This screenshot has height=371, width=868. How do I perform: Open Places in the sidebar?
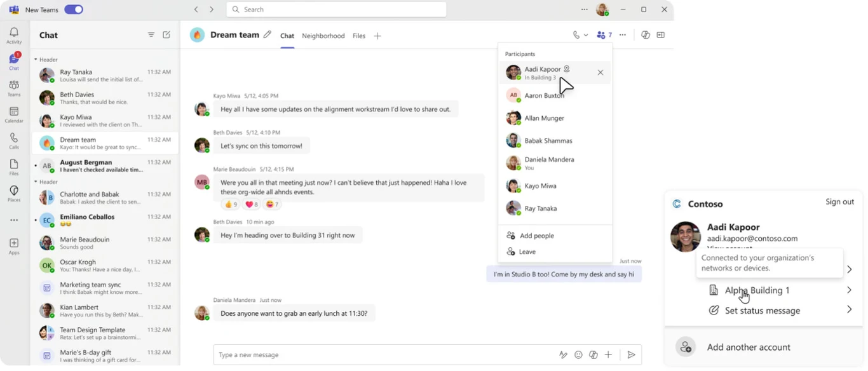pyautogui.click(x=14, y=194)
